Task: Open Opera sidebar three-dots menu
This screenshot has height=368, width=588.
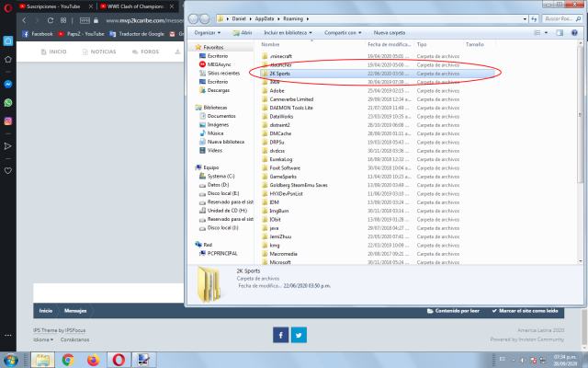Action: click(x=8, y=335)
